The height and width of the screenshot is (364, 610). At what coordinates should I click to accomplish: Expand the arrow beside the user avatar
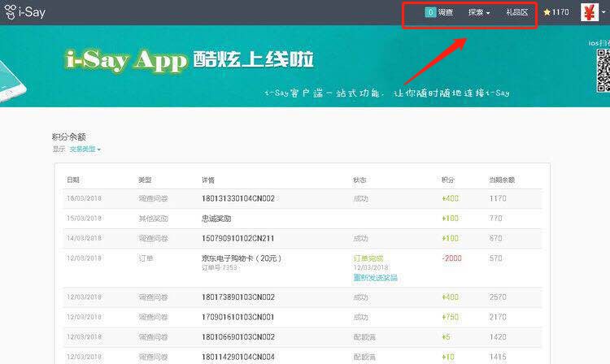coord(604,13)
